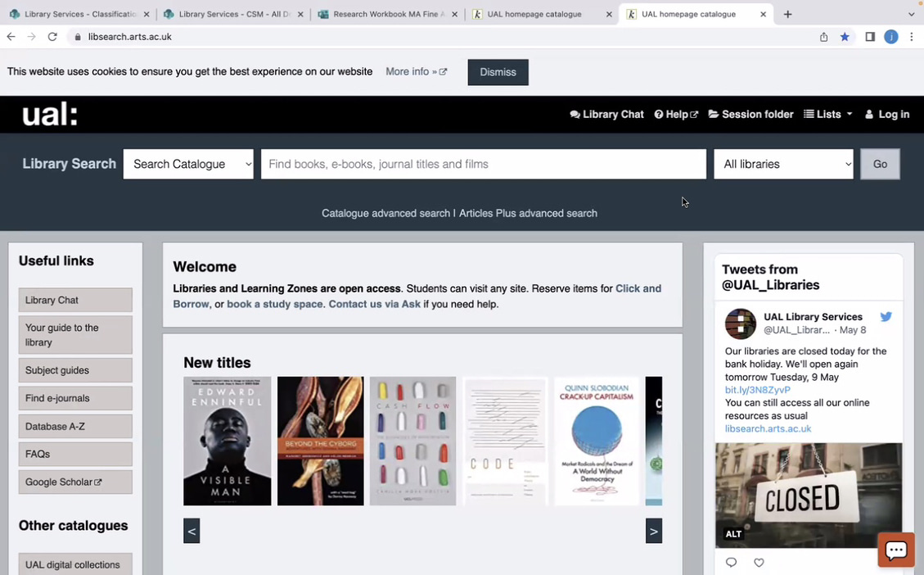Click the UAL logo in header
Screen dimensions: 924x575
(x=49, y=115)
